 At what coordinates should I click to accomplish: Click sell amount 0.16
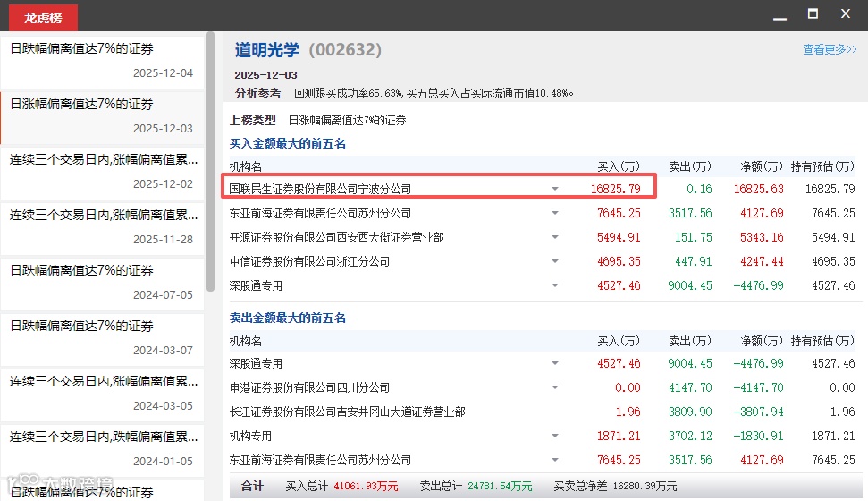[699, 189]
